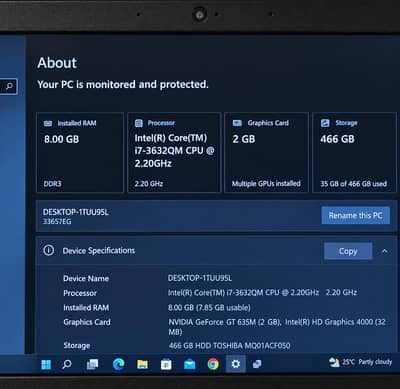
Task: Click the Installed RAM card icon
Action: (48, 123)
